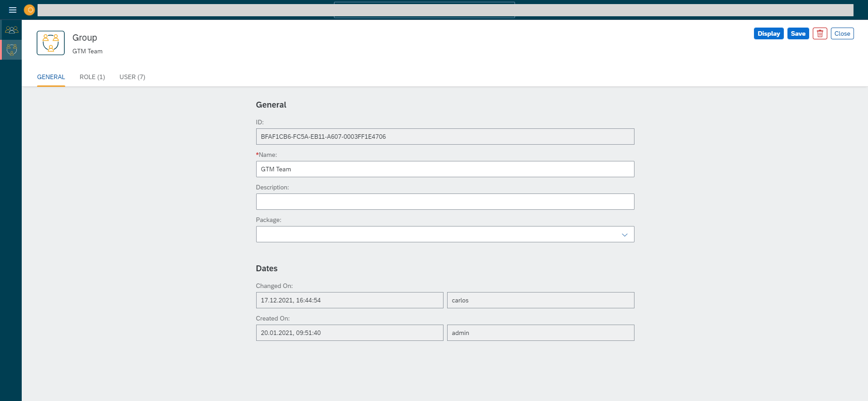This screenshot has width=868, height=401.
Task: Select the Changed On date field
Action: coord(349,300)
